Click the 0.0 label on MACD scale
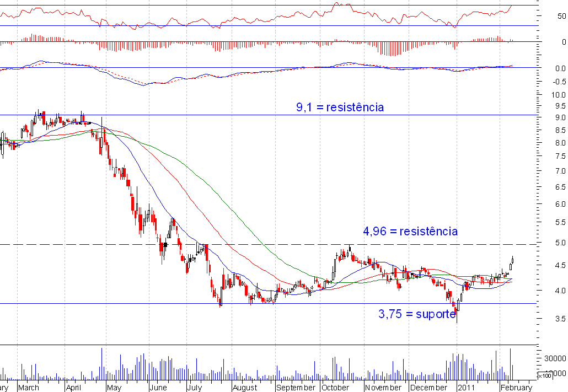Image resolution: width=568 pixels, height=392 pixels. [560, 68]
